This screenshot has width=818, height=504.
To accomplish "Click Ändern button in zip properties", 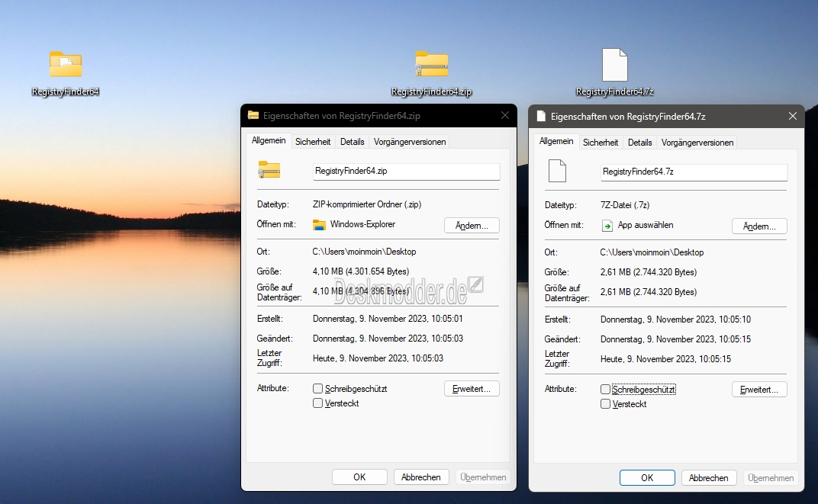I will pyautogui.click(x=472, y=225).
